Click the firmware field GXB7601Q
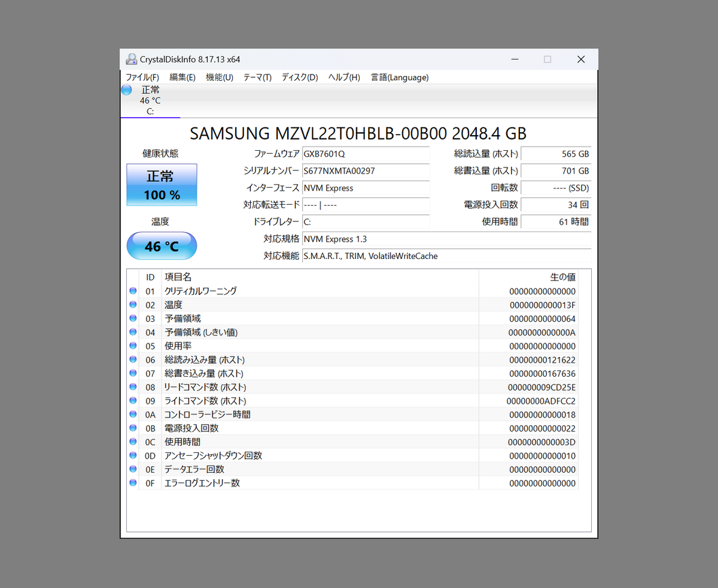Image resolution: width=718 pixels, height=588 pixels. pos(366,154)
